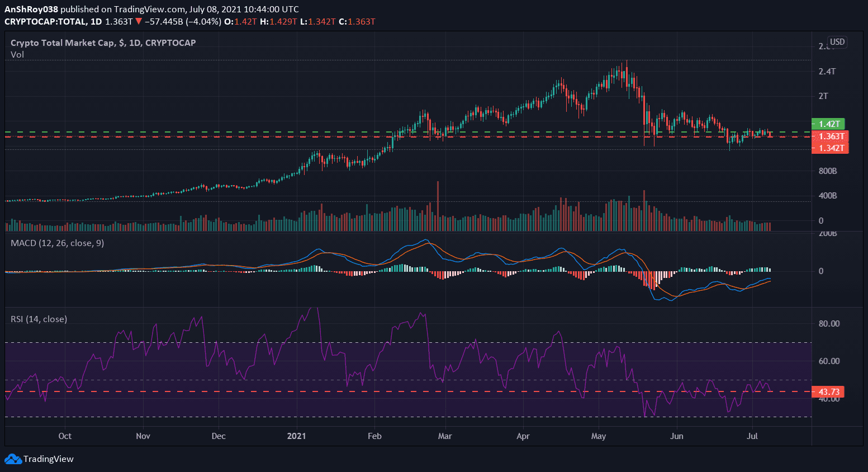Viewport: 868px width, 472px height.
Task: Open the RSI (14, close) legend
Action: tap(39, 319)
